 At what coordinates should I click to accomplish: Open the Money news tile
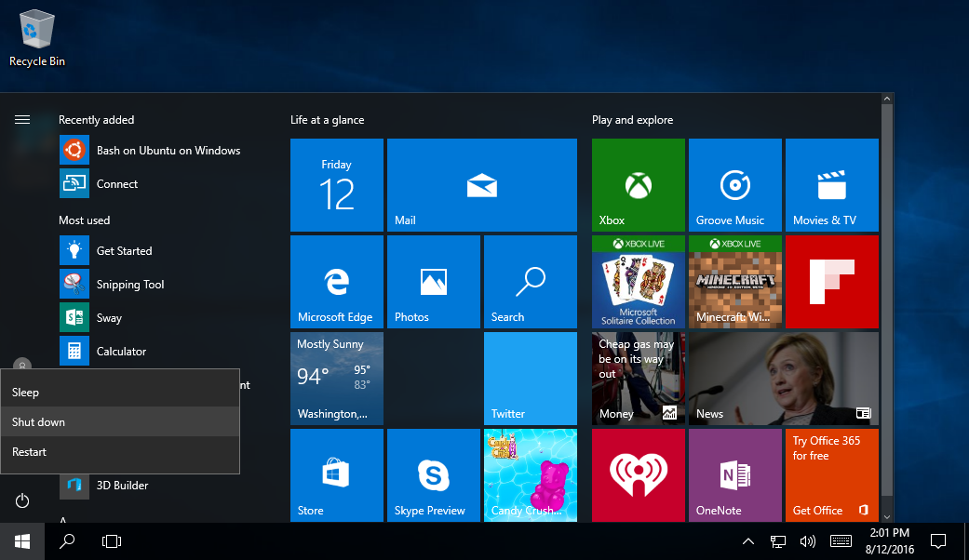click(639, 379)
